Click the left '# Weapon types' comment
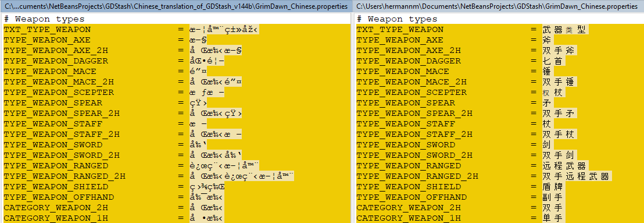 tap(44, 19)
